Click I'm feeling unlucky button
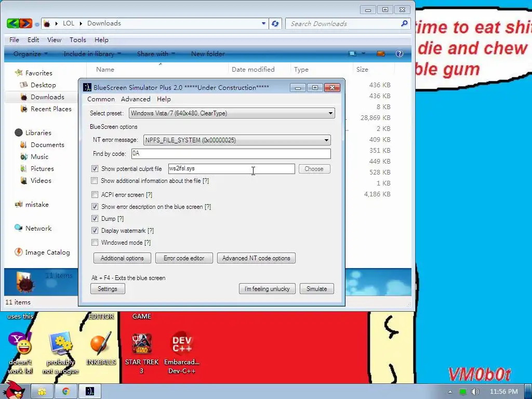Image resolution: width=532 pixels, height=399 pixels. pyautogui.click(x=267, y=289)
